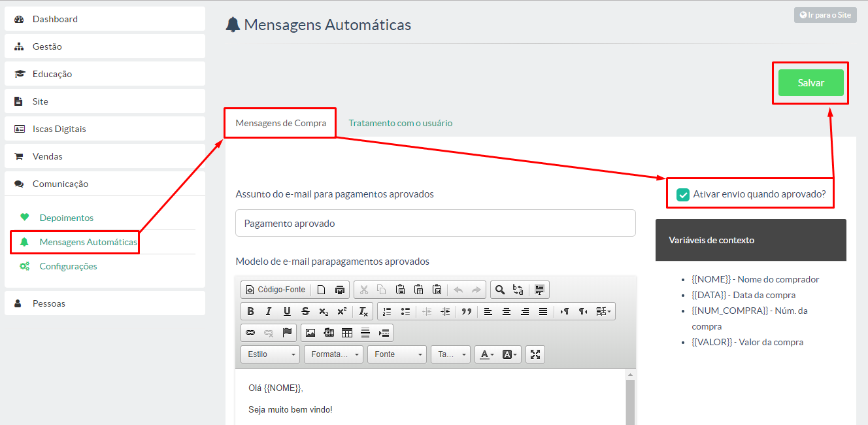
Task: Insert a table in the editor
Action: [347, 333]
